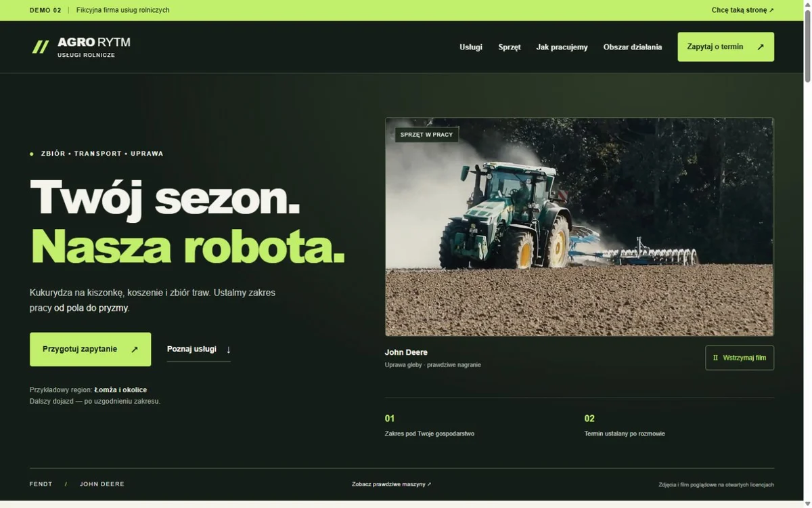This screenshot has width=812, height=508.
Task: Open the Usługi menu item
Action: pyautogui.click(x=471, y=47)
